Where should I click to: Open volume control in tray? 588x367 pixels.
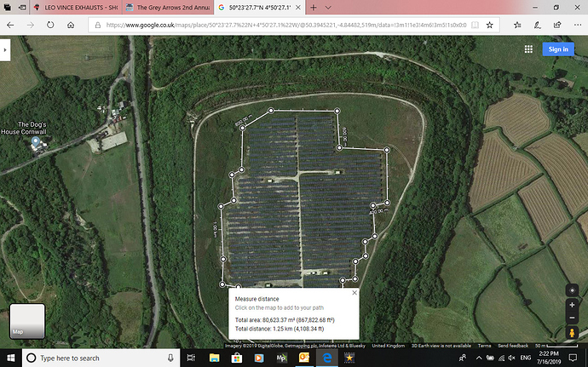click(511, 358)
